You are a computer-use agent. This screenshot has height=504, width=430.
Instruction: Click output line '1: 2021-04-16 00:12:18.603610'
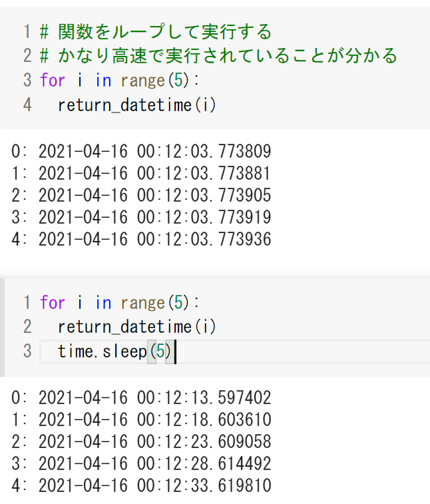tap(141, 419)
